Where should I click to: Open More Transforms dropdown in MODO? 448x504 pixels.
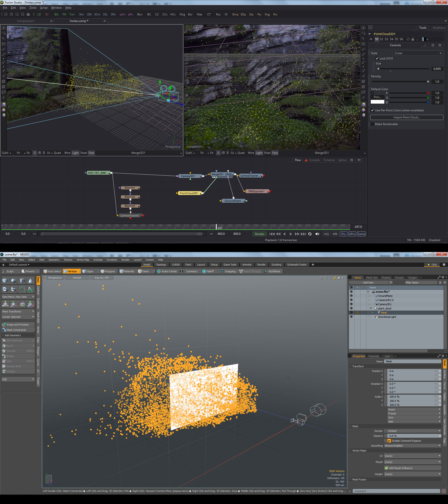click(x=18, y=311)
